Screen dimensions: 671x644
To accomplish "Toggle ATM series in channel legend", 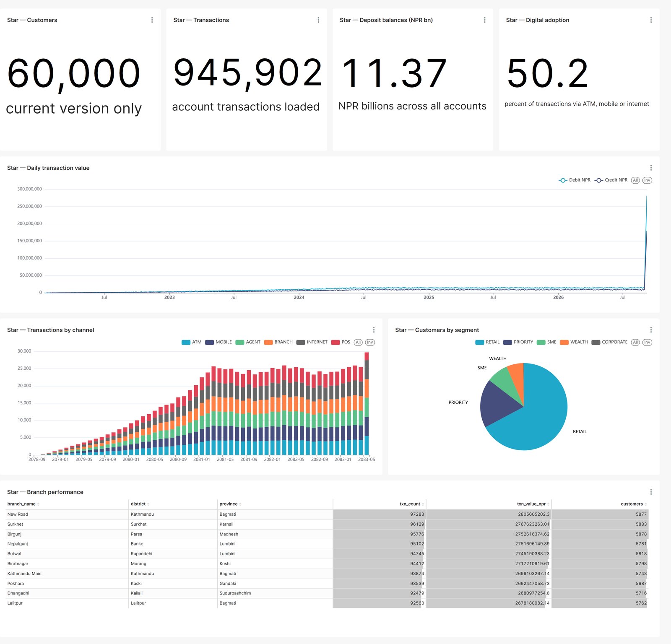I will pyautogui.click(x=192, y=342).
